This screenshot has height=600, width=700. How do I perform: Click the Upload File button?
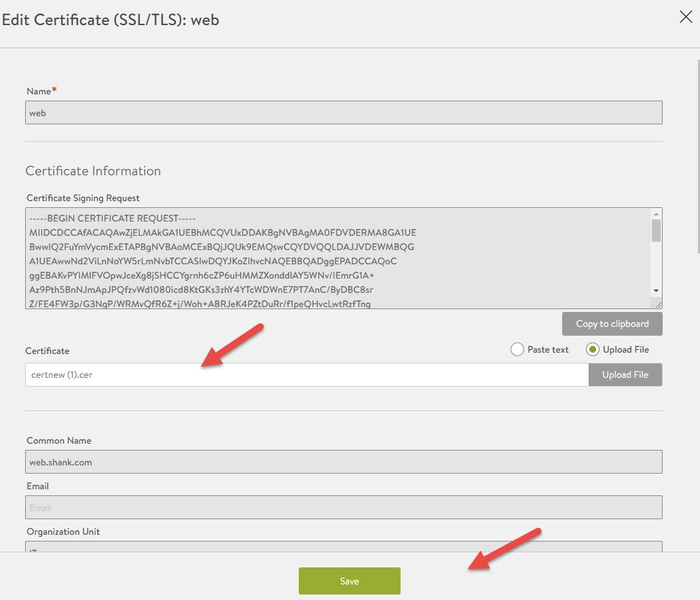[625, 374]
